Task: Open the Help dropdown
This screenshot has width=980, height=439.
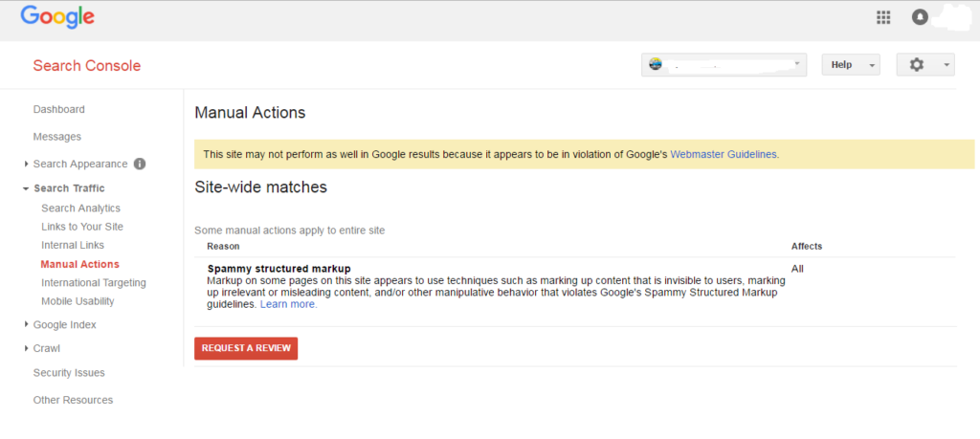Action: tap(851, 64)
